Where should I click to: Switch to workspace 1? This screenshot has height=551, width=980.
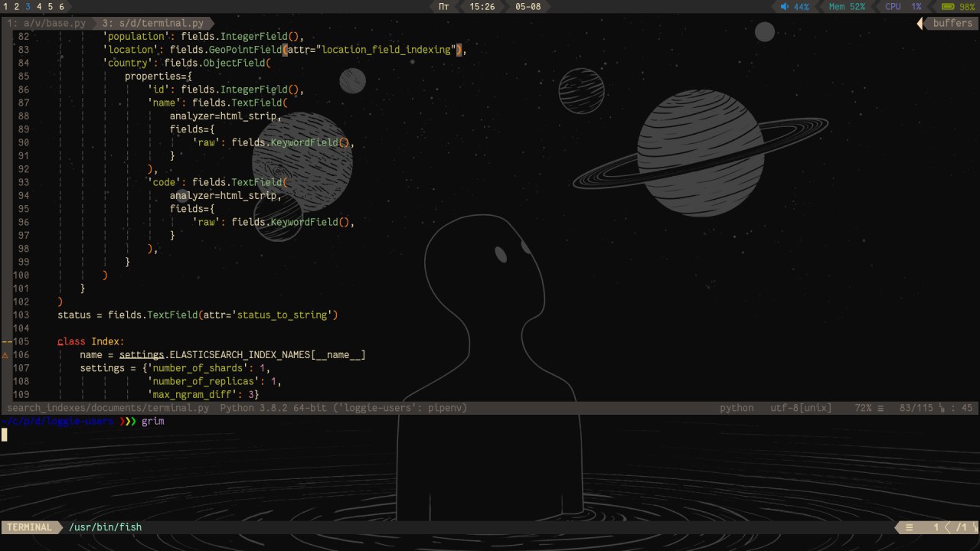click(5, 6)
